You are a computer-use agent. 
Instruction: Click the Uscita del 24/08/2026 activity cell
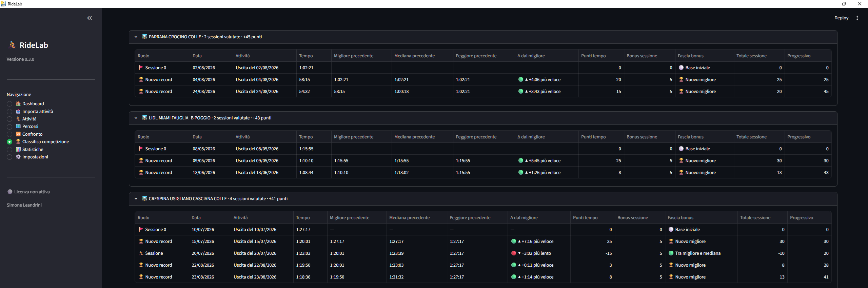click(x=264, y=91)
